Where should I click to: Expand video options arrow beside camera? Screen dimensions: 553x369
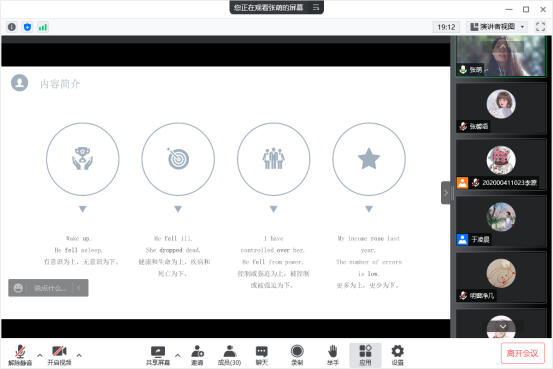[79, 355]
